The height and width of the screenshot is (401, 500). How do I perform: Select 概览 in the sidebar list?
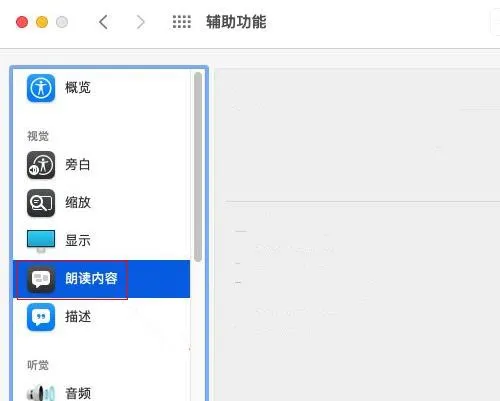coord(102,88)
